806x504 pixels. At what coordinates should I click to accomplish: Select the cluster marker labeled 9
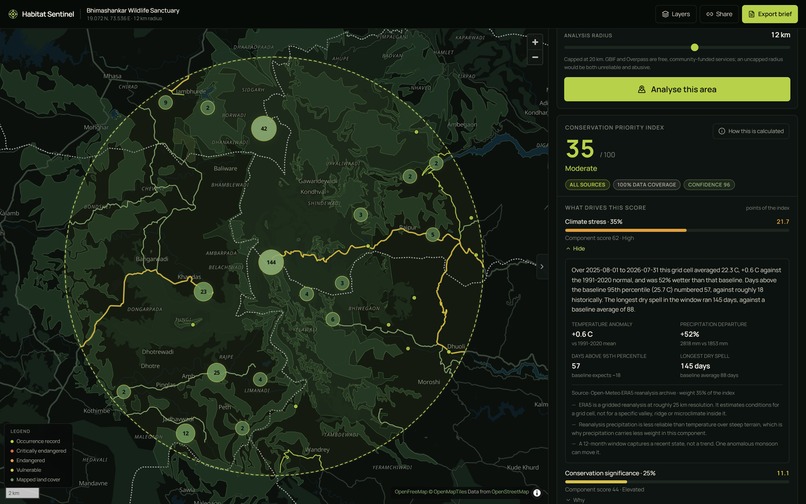pos(165,102)
